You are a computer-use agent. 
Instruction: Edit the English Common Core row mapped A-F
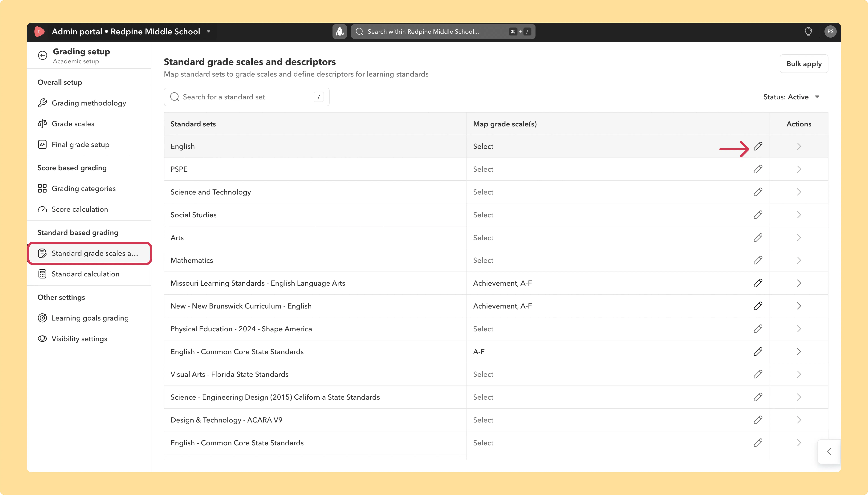tap(758, 351)
